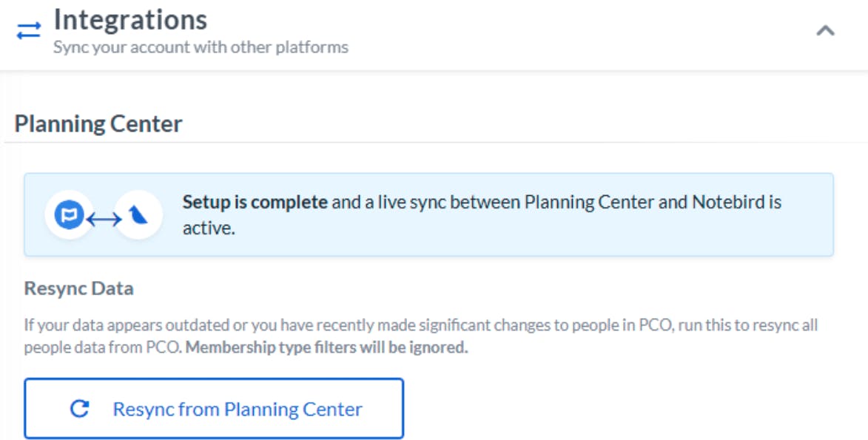Screen dimensions: 868x440
Task: Select the "Planning Center" section heading
Action: point(98,123)
